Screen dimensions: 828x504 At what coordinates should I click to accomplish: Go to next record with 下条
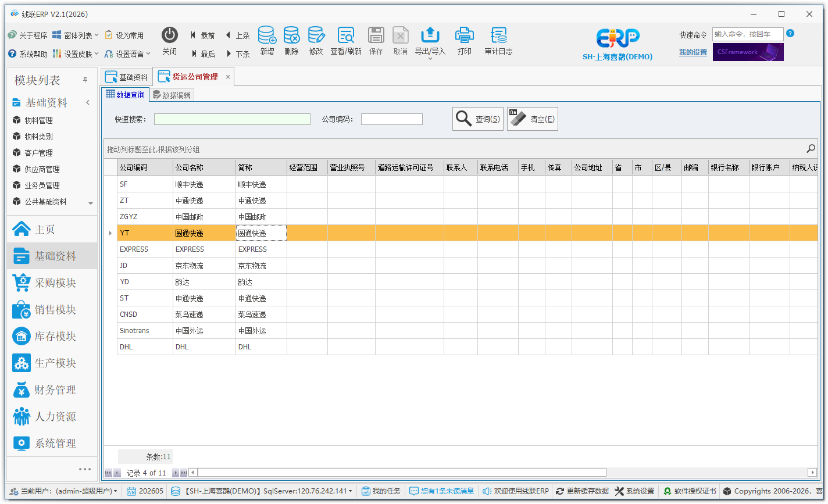click(x=238, y=54)
